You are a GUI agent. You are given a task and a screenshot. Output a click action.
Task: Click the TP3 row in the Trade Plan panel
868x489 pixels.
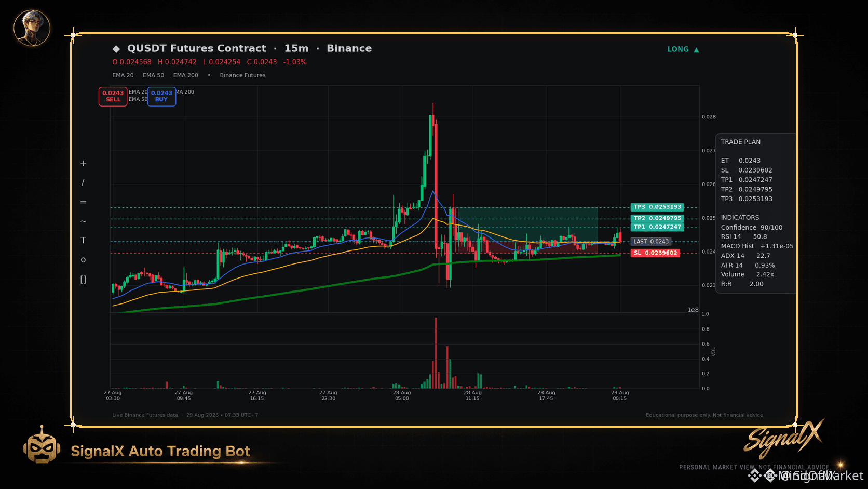tap(747, 199)
